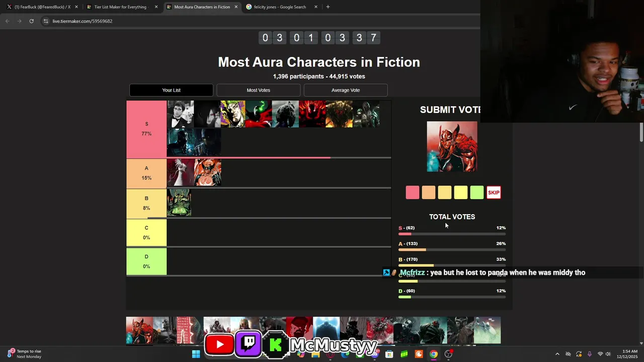Go forward in browser history
Screen dimensions: 644x362
tap(19, 21)
